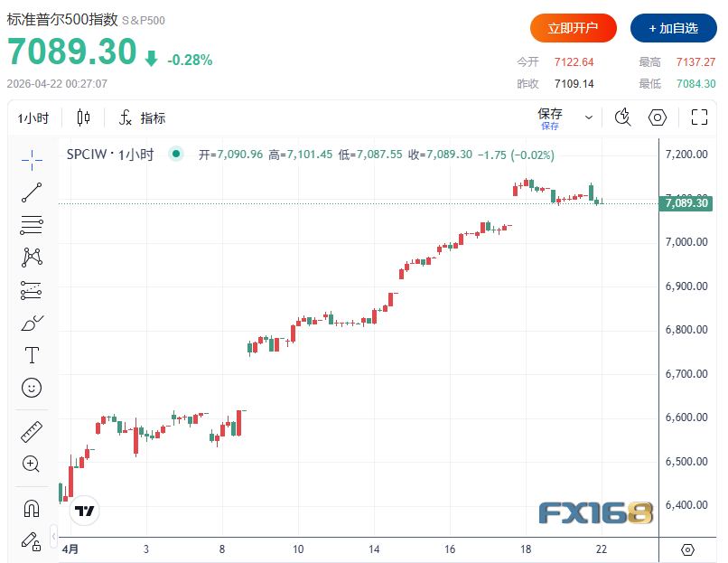The height and width of the screenshot is (563, 728).
Task: Activate the ruler measure tool
Action: pos(32,432)
